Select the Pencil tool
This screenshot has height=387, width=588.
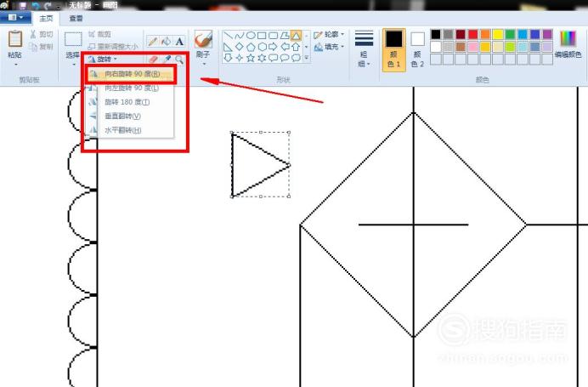coord(152,42)
